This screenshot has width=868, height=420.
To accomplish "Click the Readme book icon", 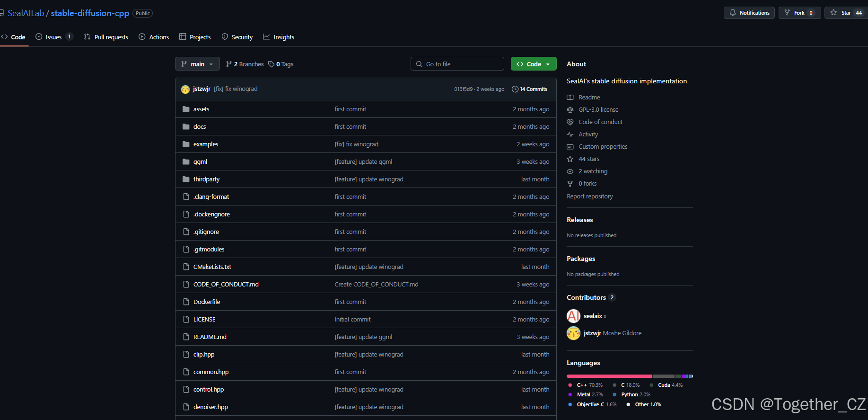I will click(x=570, y=97).
